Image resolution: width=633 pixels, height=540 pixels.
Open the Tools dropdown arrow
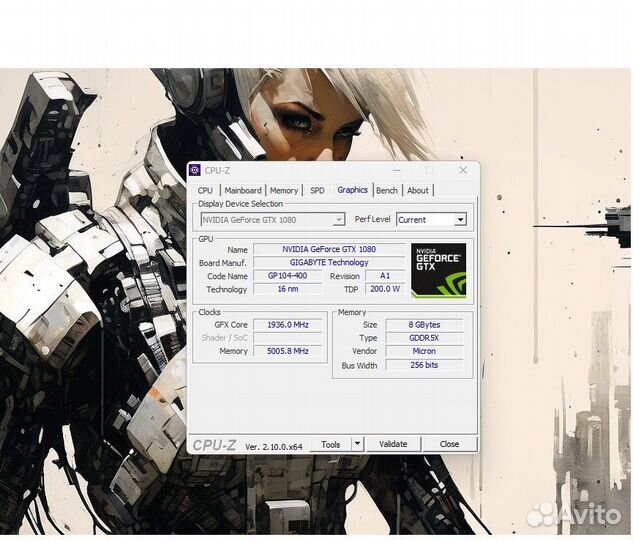(357, 444)
